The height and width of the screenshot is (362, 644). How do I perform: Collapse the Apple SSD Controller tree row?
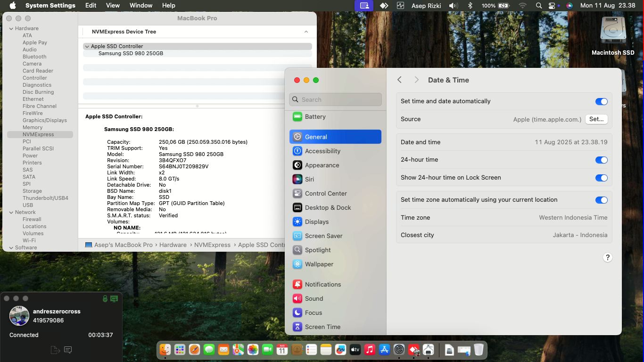tap(87, 47)
